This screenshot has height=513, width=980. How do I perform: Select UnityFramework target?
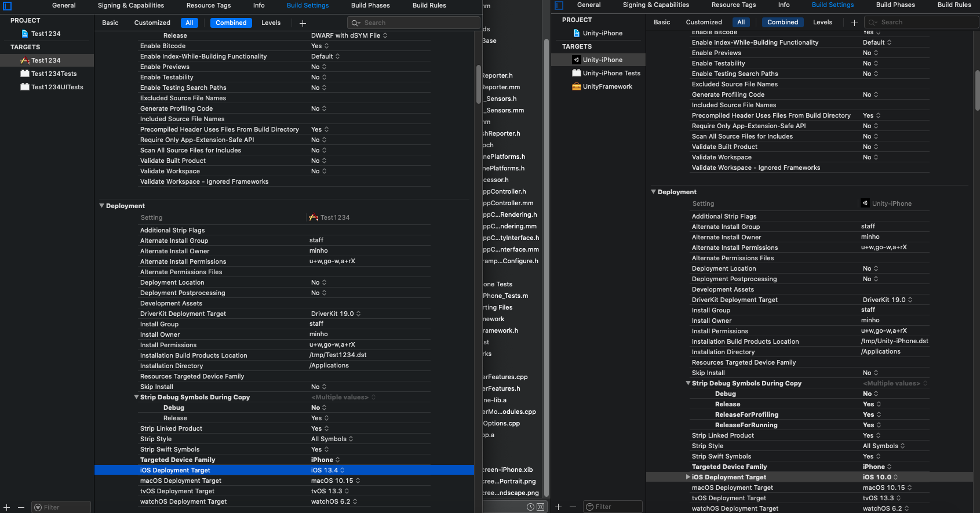(607, 86)
